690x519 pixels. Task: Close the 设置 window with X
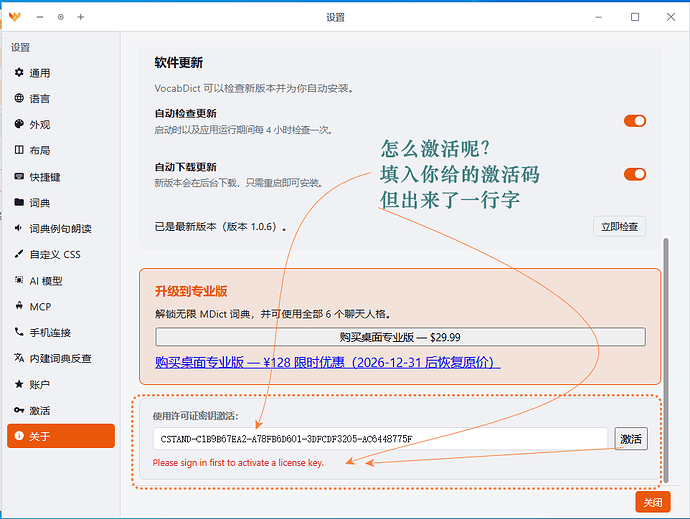tap(671, 17)
